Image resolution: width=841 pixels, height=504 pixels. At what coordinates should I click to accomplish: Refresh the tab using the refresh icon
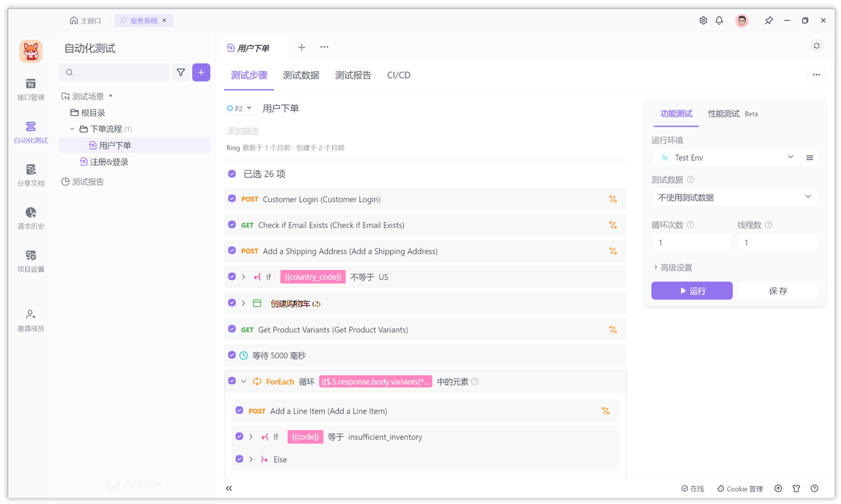(x=816, y=45)
